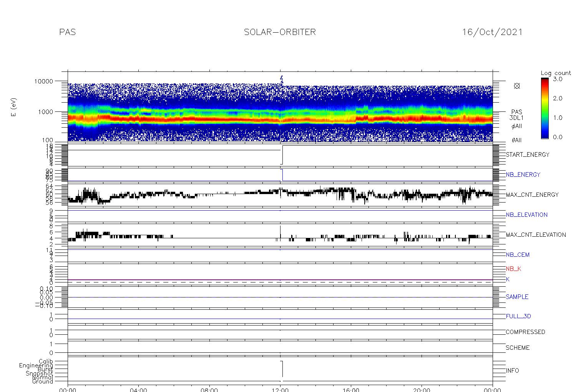Screen dimensions: 581x392
Task: Click the '2.0' colorbar value
Action: (x=558, y=98)
